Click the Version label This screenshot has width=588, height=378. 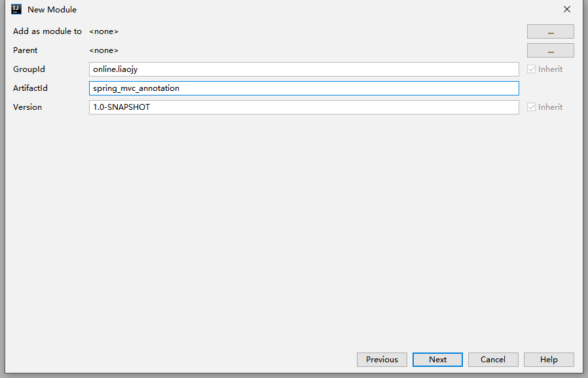pyautogui.click(x=28, y=107)
